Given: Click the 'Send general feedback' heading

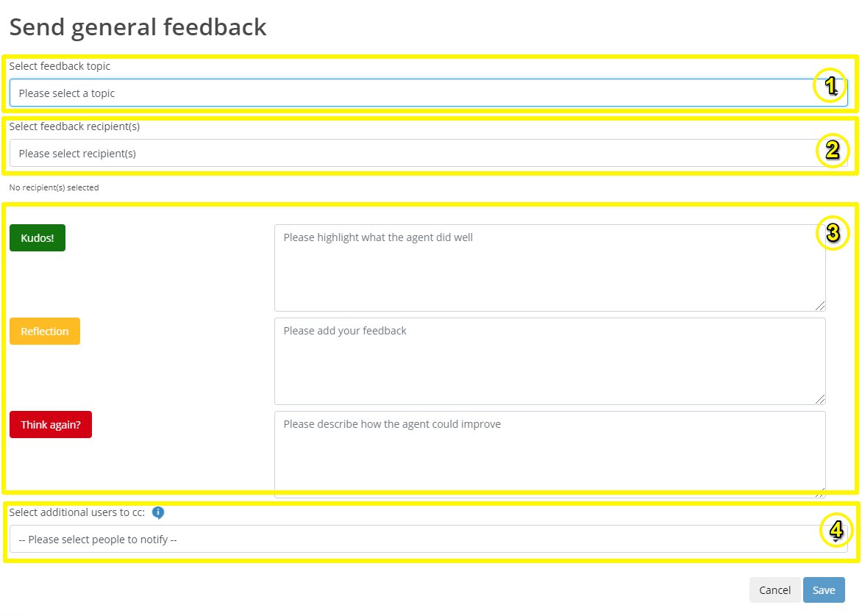Looking at the screenshot, I should click(x=138, y=27).
